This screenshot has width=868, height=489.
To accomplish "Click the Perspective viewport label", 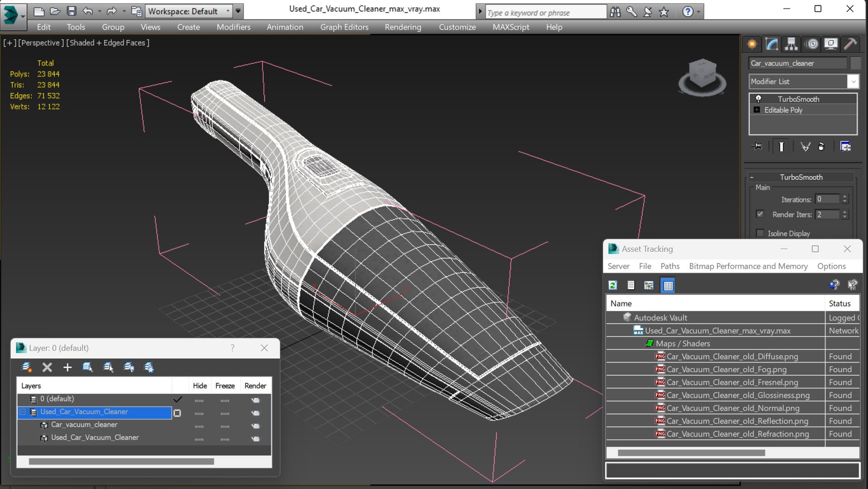I will [x=41, y=43].
